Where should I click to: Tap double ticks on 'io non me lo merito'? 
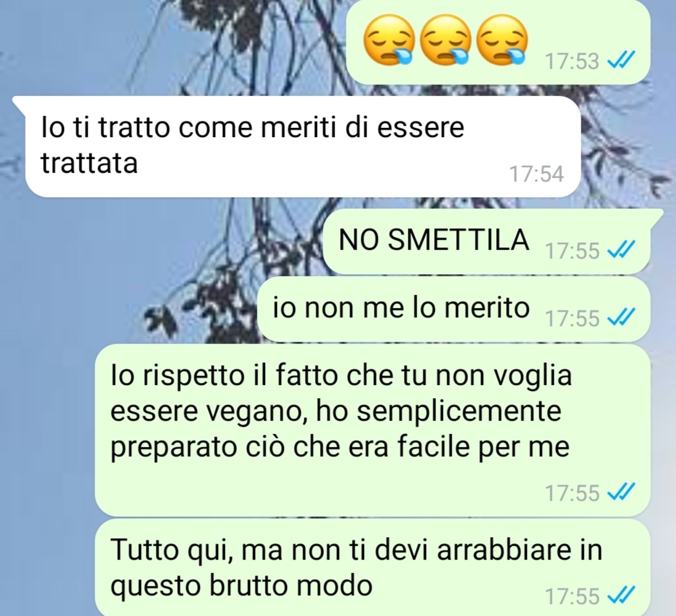621,317
